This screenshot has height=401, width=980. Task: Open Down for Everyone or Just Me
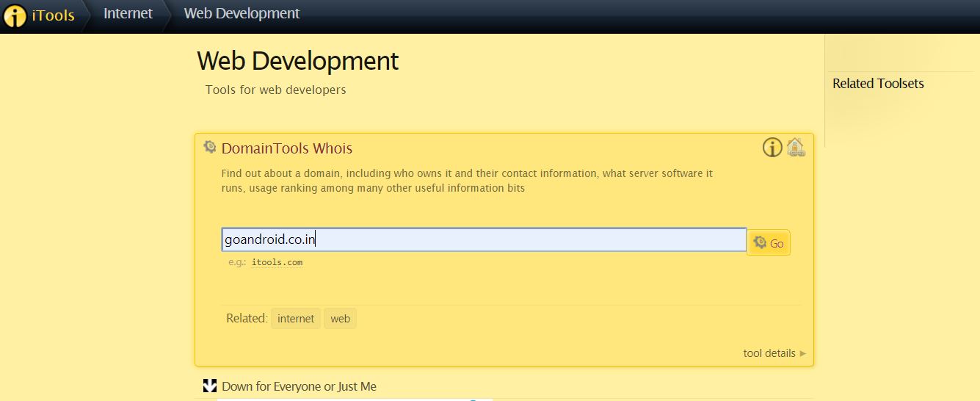(299, 386)
